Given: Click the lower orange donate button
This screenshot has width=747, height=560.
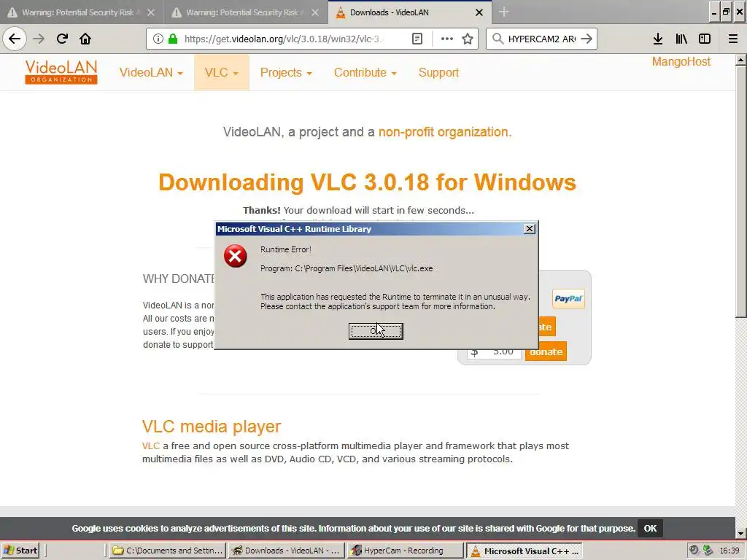Looking at the screenshot, I should pos(546,351).
